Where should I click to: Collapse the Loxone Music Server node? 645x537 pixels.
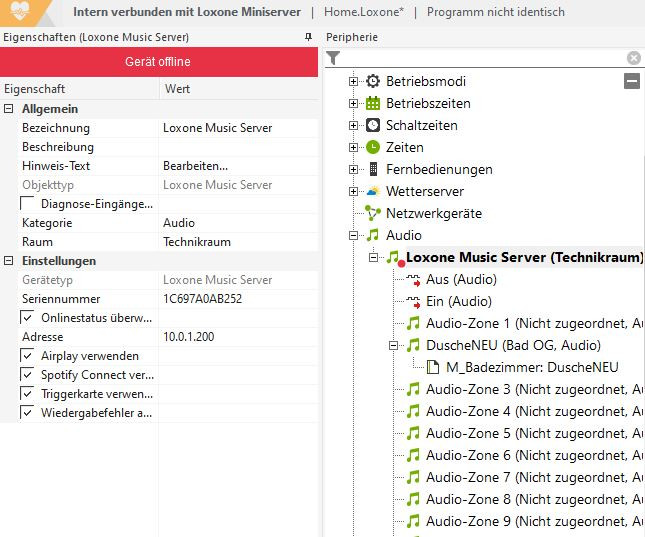[373, 257]
